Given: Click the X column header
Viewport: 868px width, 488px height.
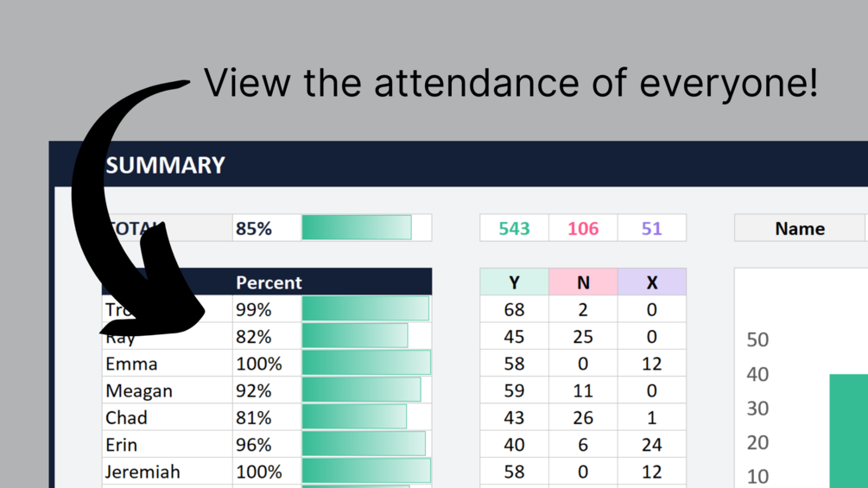Looking at the screenshot, I should (651, 282).
